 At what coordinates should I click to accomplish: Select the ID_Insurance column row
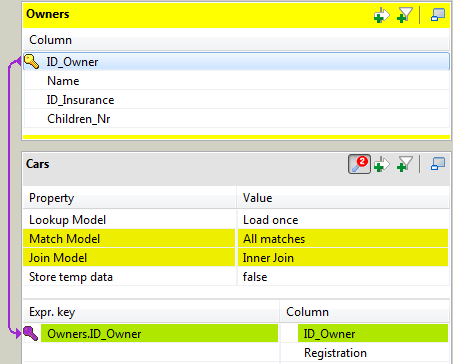click(x=236, y=100)
